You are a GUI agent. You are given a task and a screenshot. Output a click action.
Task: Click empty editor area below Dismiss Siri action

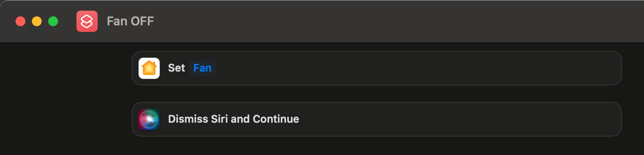coord(377,146)
